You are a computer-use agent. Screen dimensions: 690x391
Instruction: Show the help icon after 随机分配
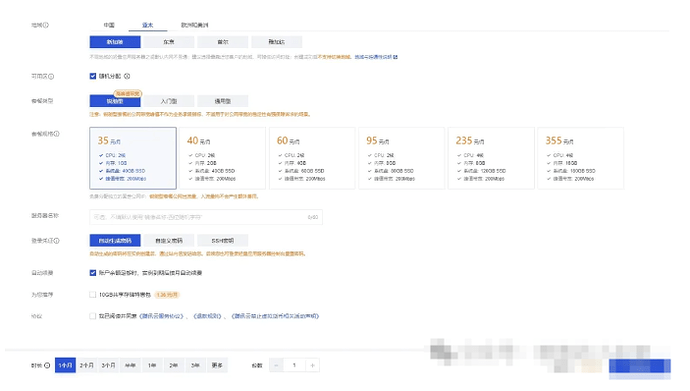[x=127, y=76]
